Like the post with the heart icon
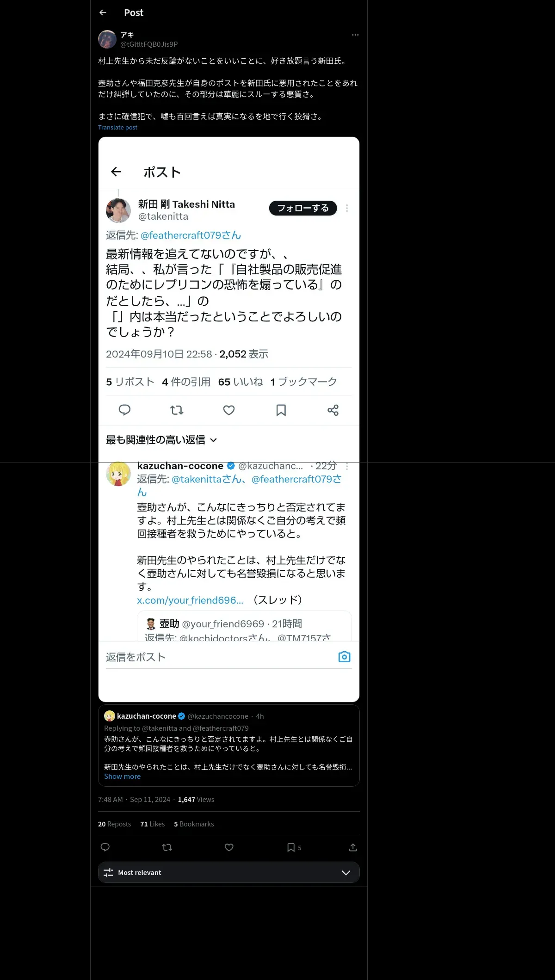 click(229, 847)
